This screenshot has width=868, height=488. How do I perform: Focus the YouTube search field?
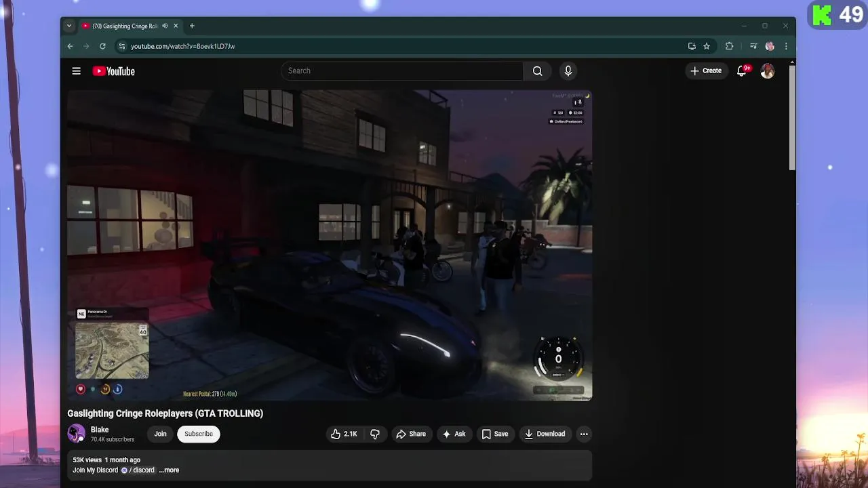(x=402, y=70)
